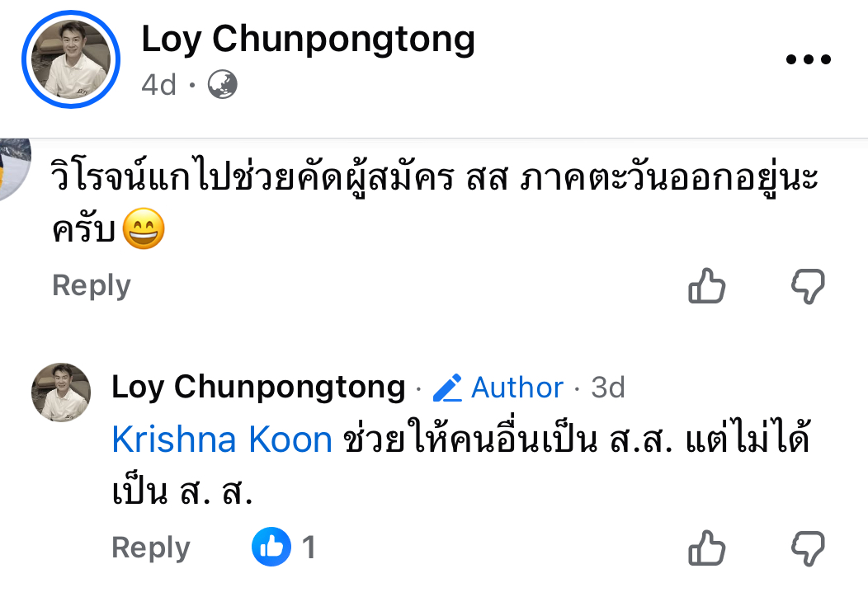Screen dimensions: 868x597
Task: Tap Loy Chunpongtong's name on the reply comment
Action: coord(258,387)
